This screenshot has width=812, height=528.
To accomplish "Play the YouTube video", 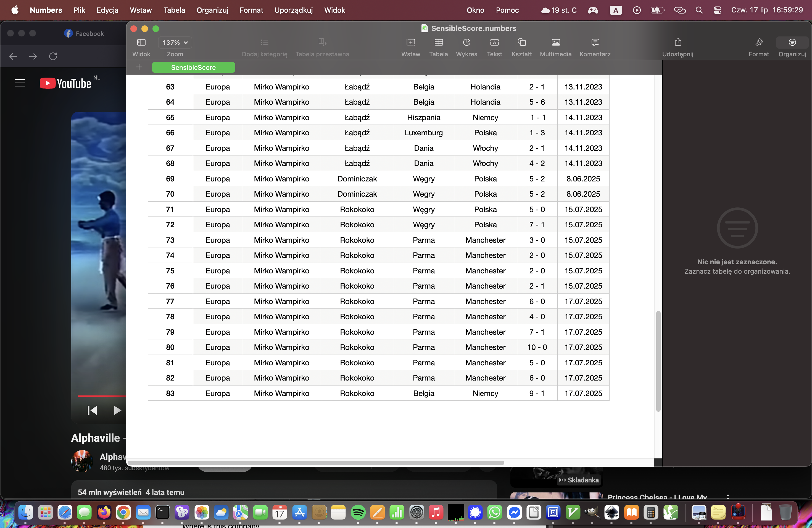I will click(117, 410).
